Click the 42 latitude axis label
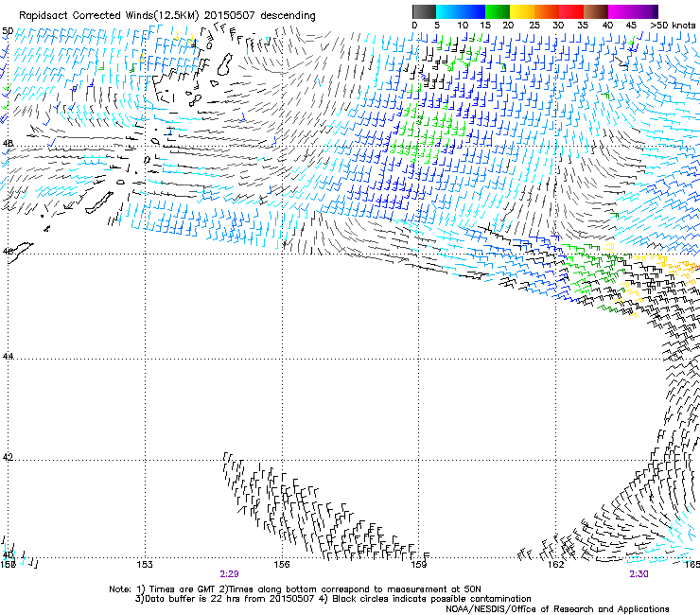The image size is (700, 615). coord(8,457)
